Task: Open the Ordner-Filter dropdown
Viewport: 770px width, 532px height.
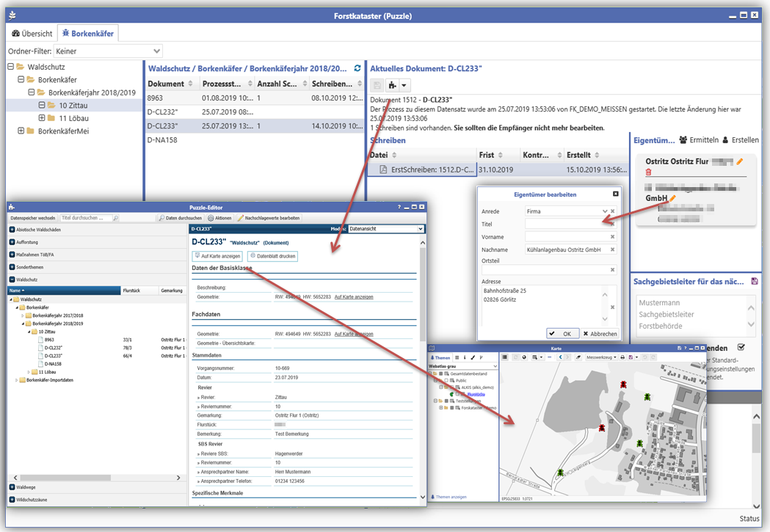Action: [x=156, y=51]
